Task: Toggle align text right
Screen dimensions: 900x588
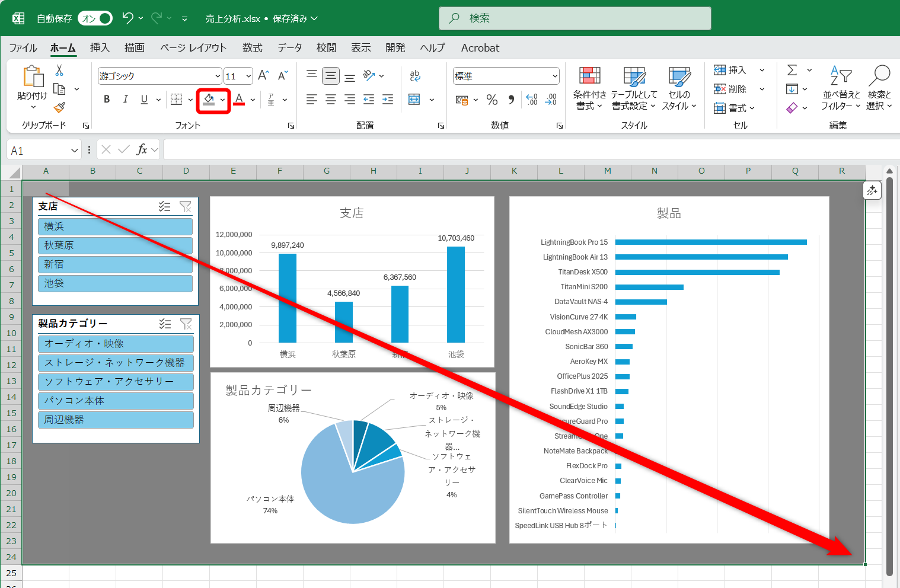Action: [x=350, y=100]
